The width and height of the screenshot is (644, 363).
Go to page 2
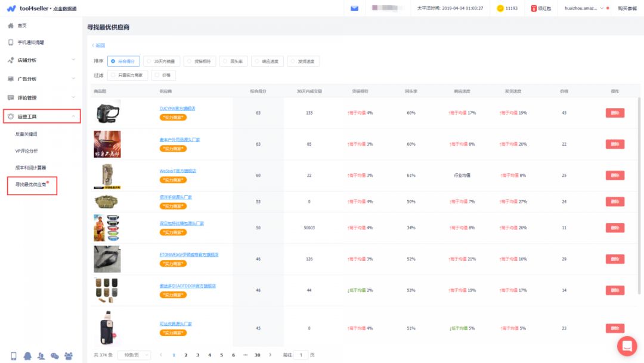[x=185, y=355]
